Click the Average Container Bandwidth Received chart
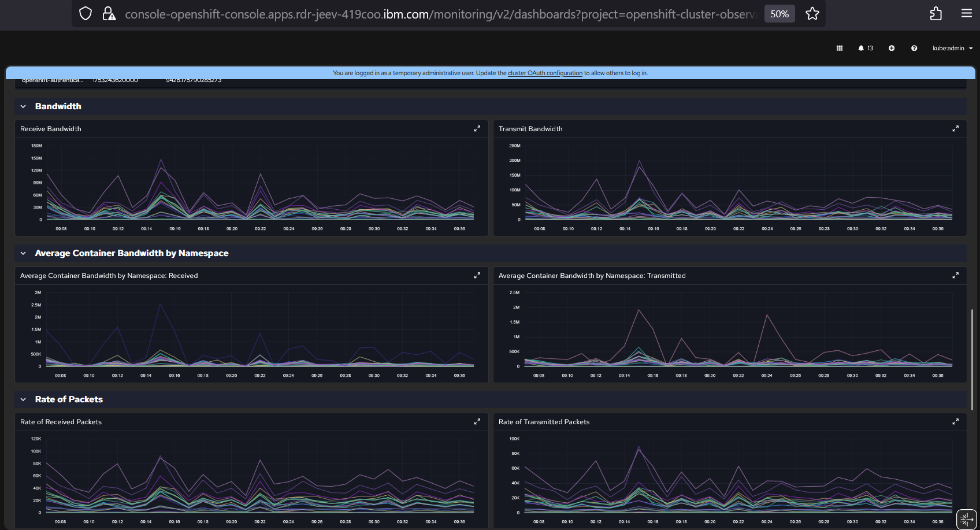This screenshot has width=980, height=530. coord(260,329)
